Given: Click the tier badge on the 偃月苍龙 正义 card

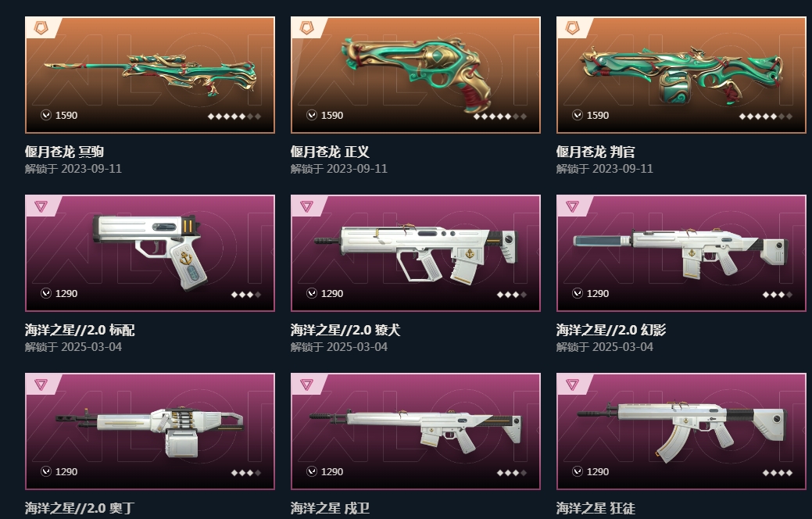Looking at the screenshot, I should (306, 27).
